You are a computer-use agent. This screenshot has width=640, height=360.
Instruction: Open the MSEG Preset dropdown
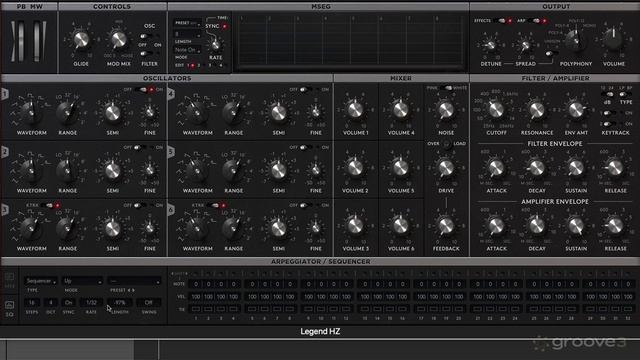[x=187, y=23]
